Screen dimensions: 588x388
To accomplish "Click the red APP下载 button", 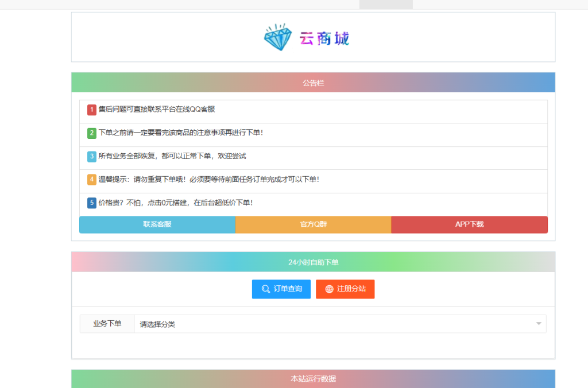I will (469, 224).
